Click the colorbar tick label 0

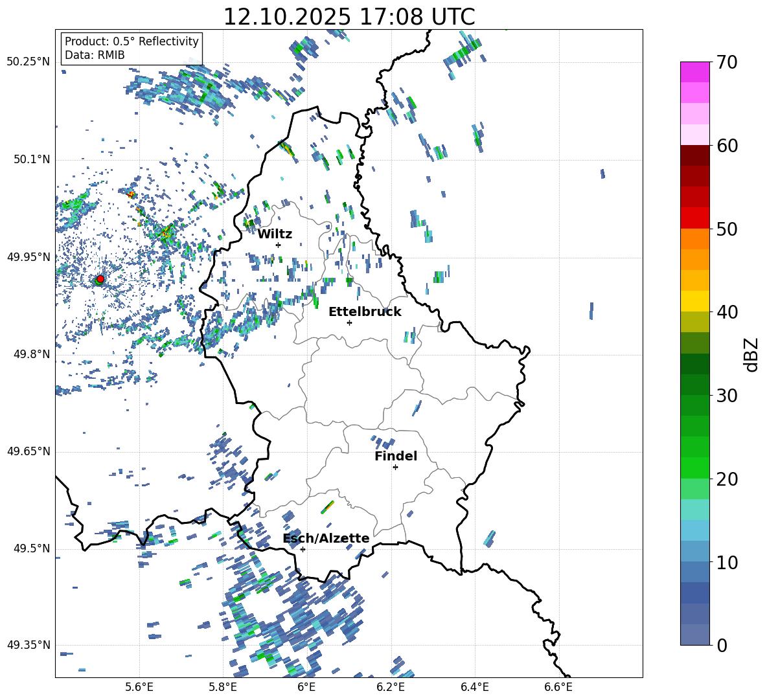pyautogui.click(x=722, y=645)
